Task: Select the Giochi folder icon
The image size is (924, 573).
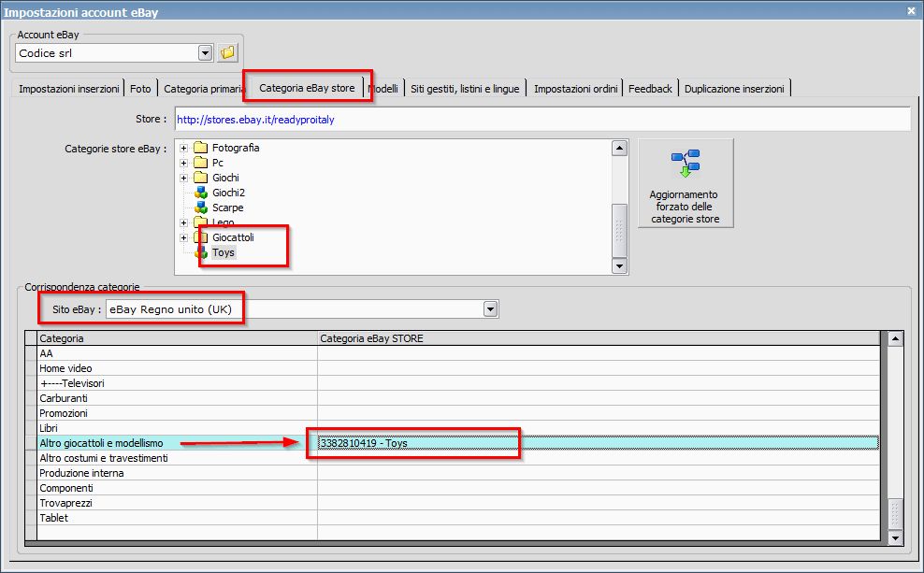Action: (x=201, y=178)
